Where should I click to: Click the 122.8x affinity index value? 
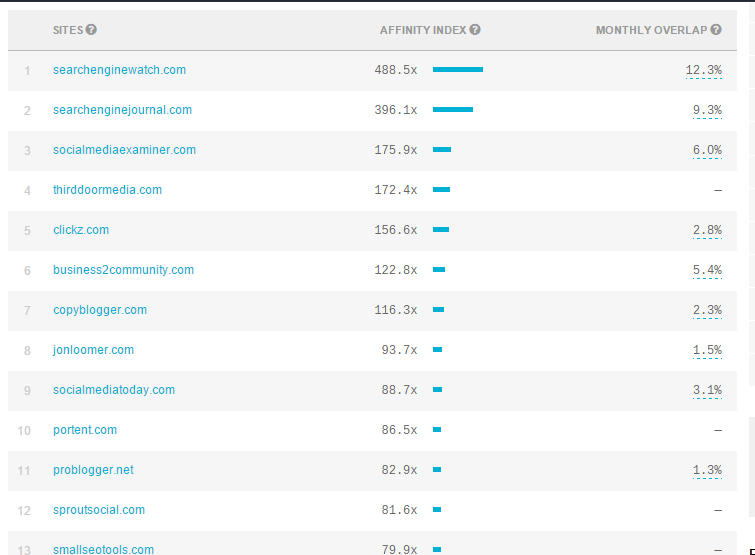pos(396,270)
